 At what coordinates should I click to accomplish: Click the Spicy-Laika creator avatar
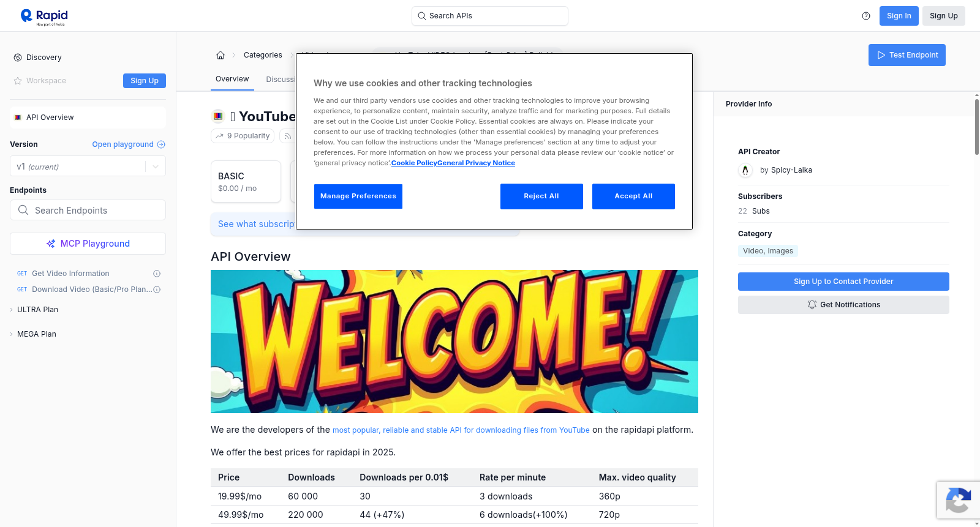pyautogui.click(x=745, y=170)
